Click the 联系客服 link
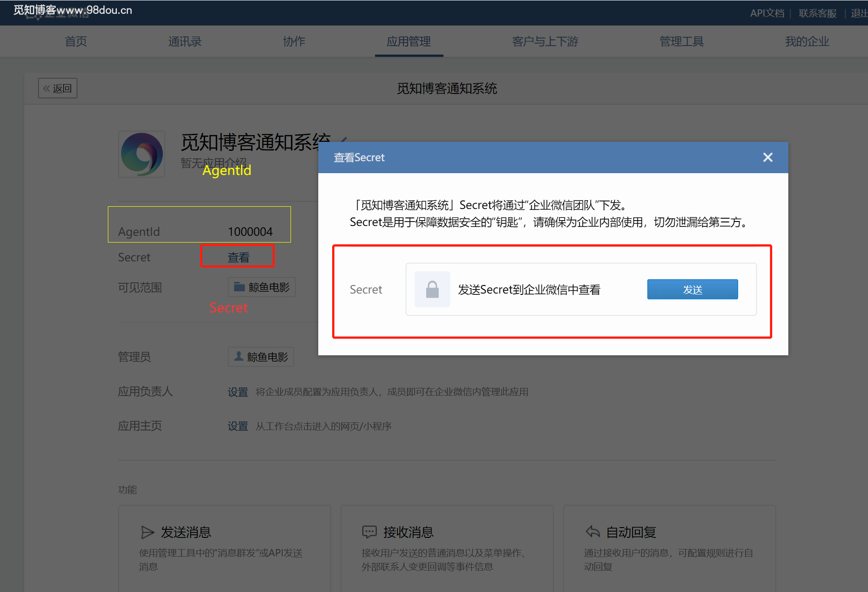868x592 pixels. [817, 13]
